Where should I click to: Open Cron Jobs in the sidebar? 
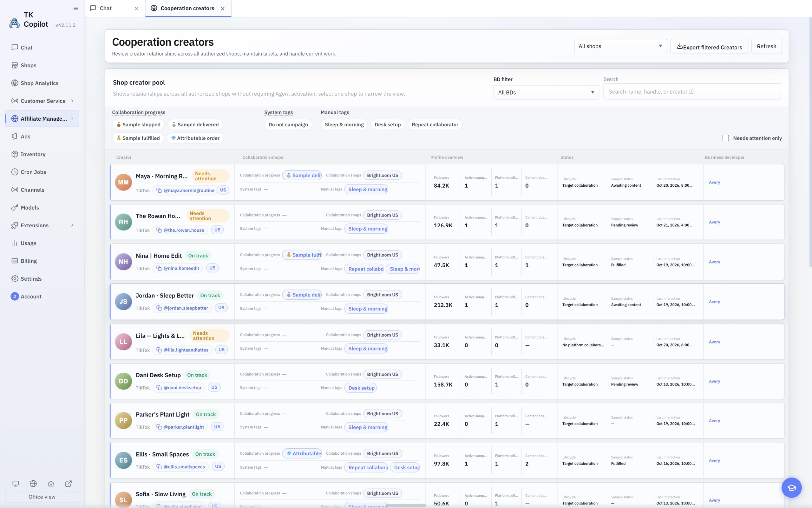click(42, 172)
